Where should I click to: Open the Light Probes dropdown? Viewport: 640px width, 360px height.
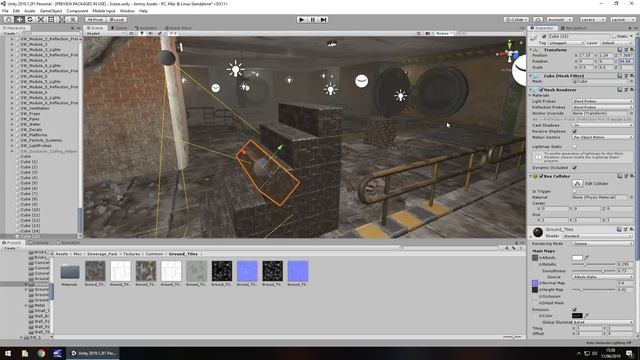pos(602,101)
